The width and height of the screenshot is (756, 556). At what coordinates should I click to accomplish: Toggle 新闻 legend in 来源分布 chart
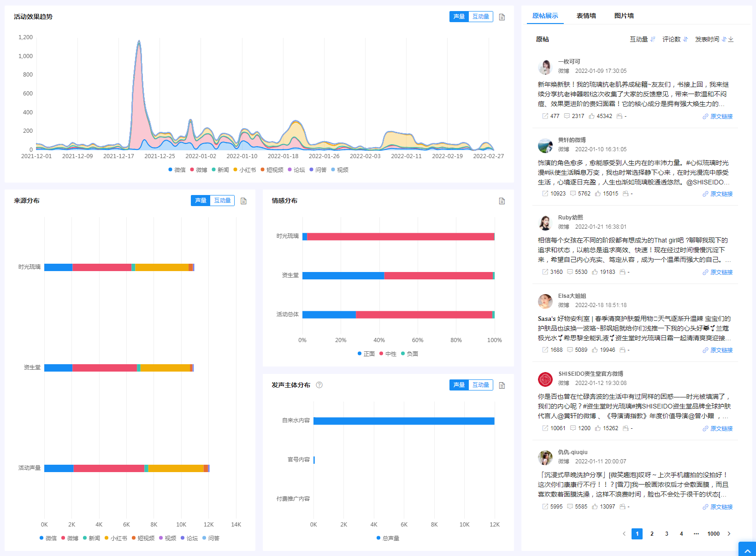coord(91,538)
